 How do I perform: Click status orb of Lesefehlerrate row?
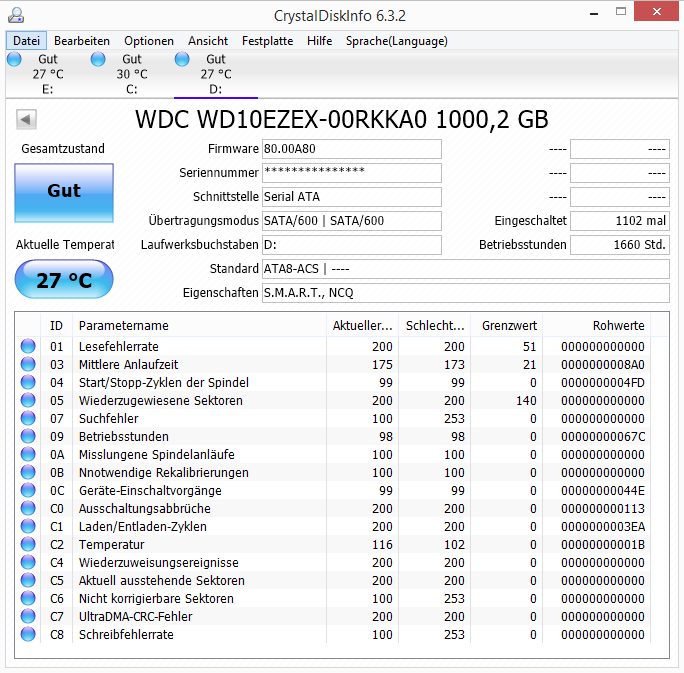coord(28,346)
